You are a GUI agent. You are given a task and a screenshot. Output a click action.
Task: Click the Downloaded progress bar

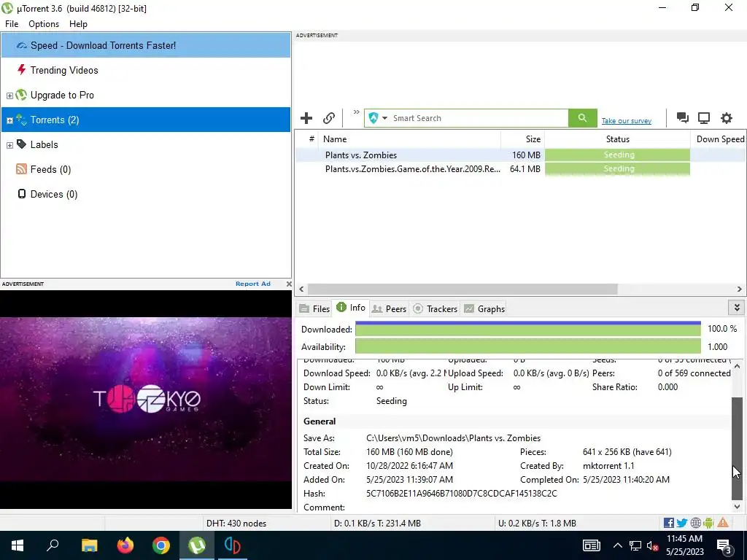(x=528, y=329)
